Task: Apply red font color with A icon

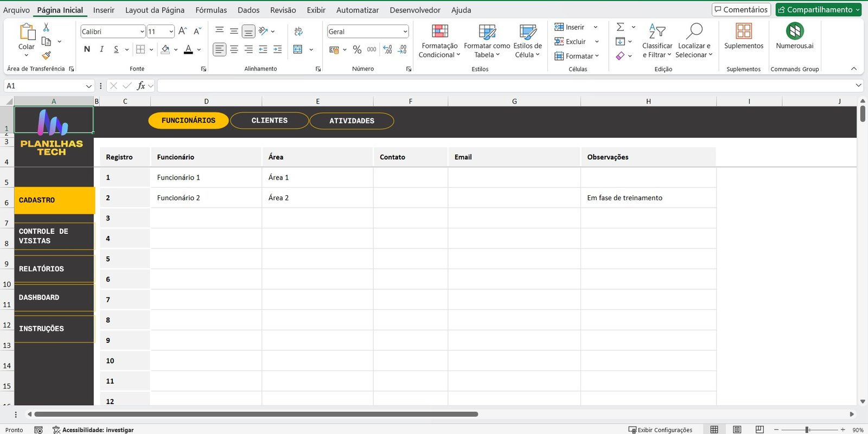Action: point(188,49)
